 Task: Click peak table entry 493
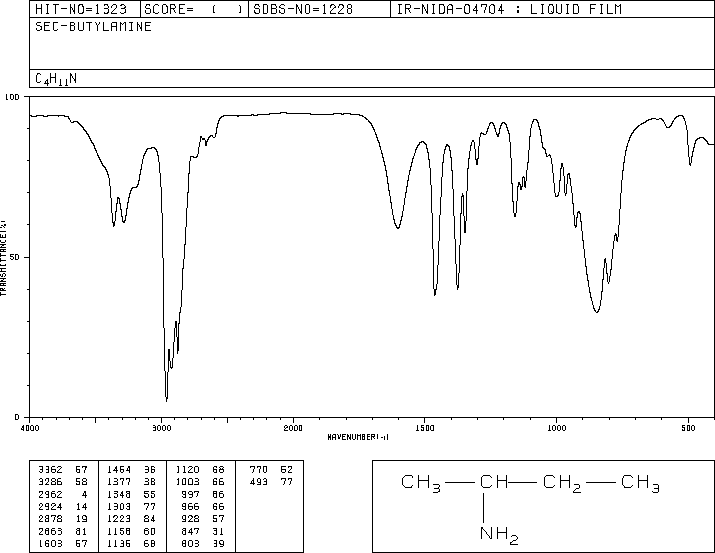259,482
